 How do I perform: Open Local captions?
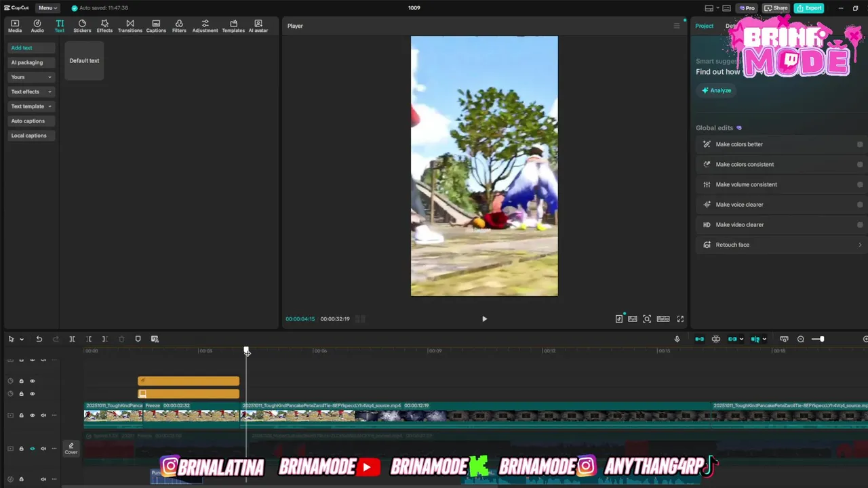tap(31, 136)
